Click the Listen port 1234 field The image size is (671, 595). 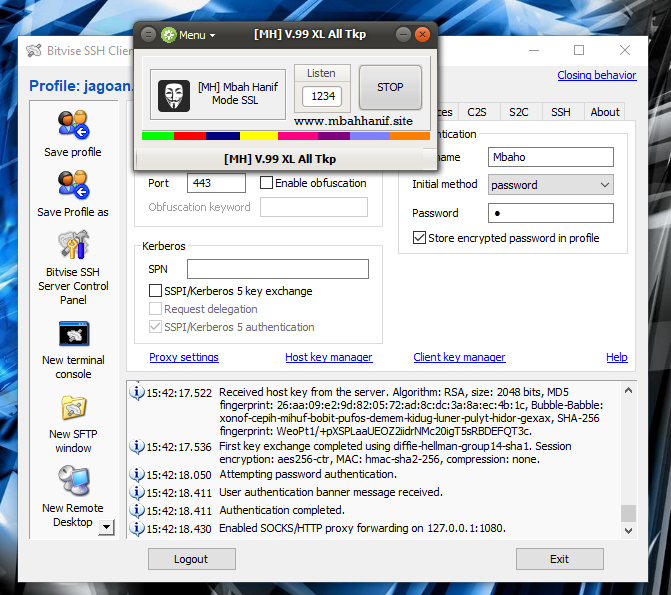pos(322,96)
